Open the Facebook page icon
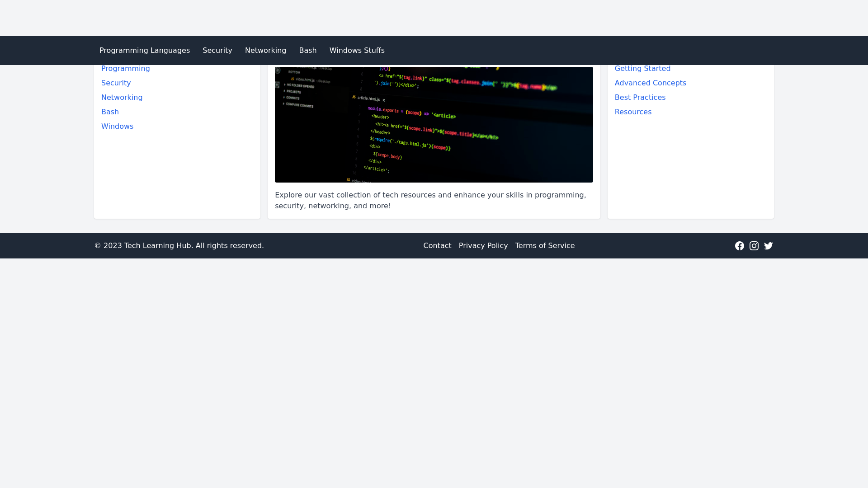Image resolution: width=868 pixels, height=488 pixels. click(740, 245)
